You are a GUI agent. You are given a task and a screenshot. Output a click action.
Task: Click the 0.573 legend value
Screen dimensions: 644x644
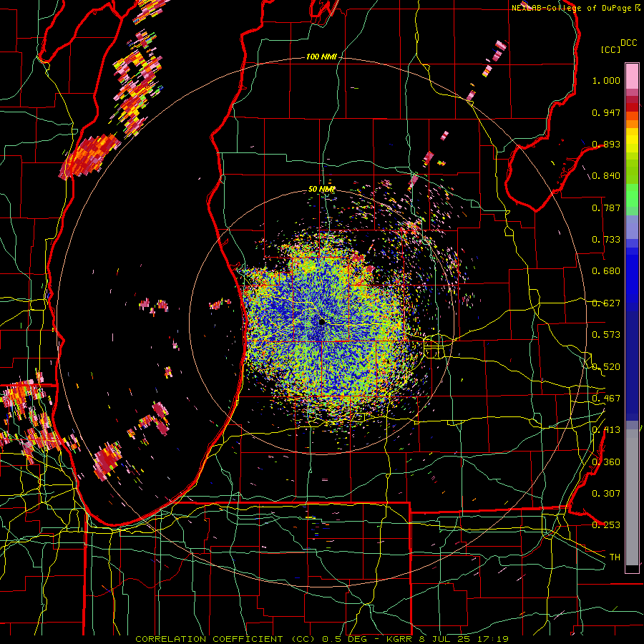(x=606, y=335)
